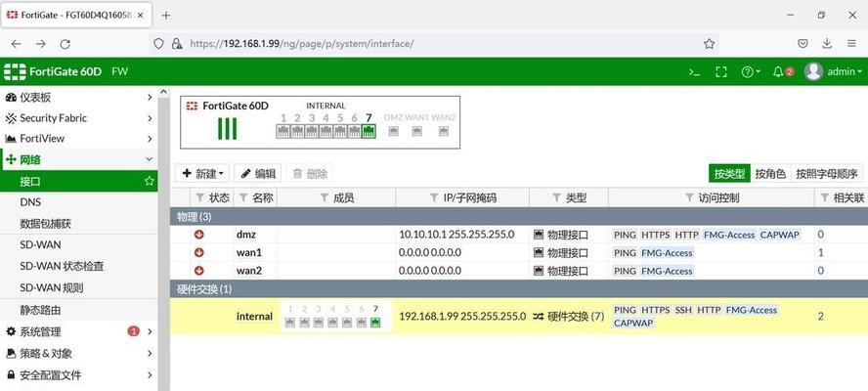Click the sidebar vertical scrollbar
The height and width of the screenshot is (391, 868).
pos(164,240)
